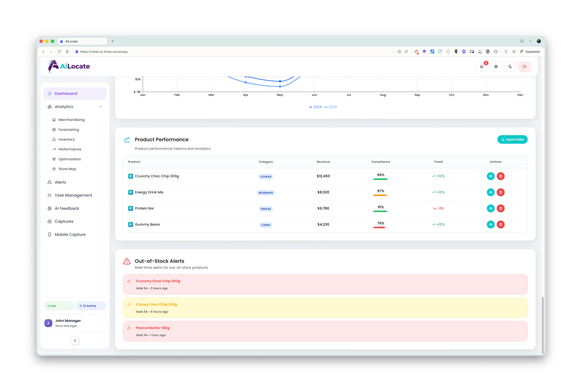Open settings gear in header
Viewport: 582px width, 392px height.
tap(496, 66)
